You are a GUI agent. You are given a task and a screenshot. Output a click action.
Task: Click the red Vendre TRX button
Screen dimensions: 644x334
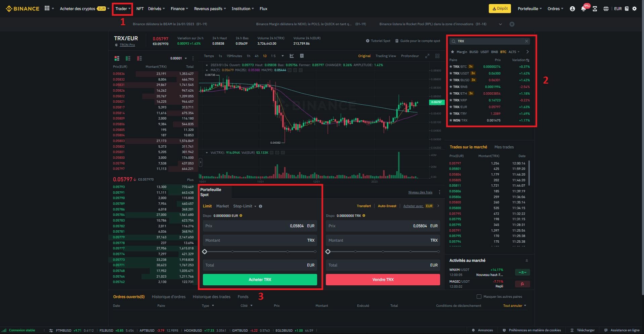pyautogui.click(x=383, y=280)
